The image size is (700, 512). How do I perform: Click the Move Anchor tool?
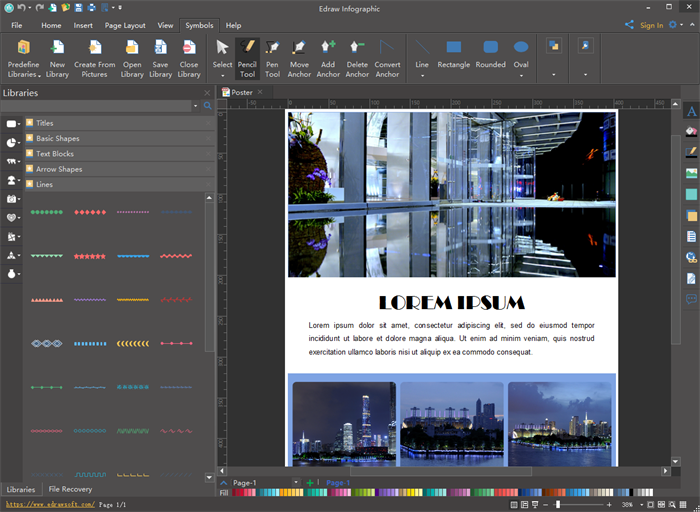(x=299, y=58)
